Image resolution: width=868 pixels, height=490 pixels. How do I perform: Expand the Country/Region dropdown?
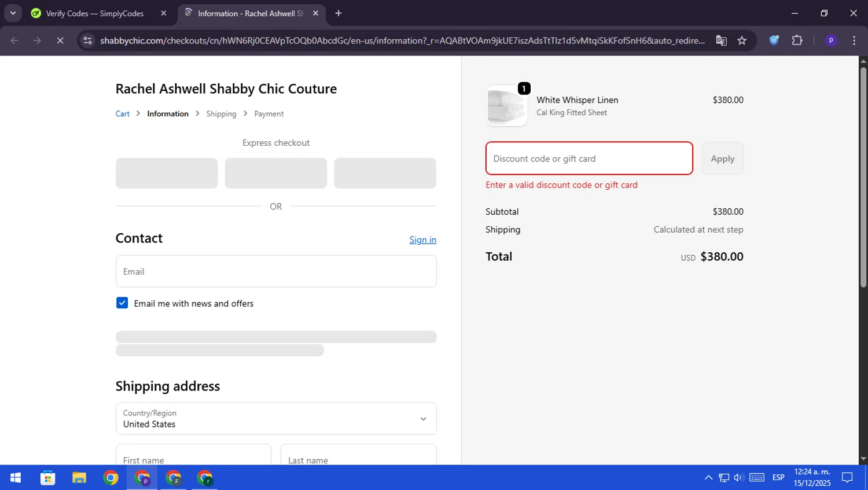click(x=276, y=418)
